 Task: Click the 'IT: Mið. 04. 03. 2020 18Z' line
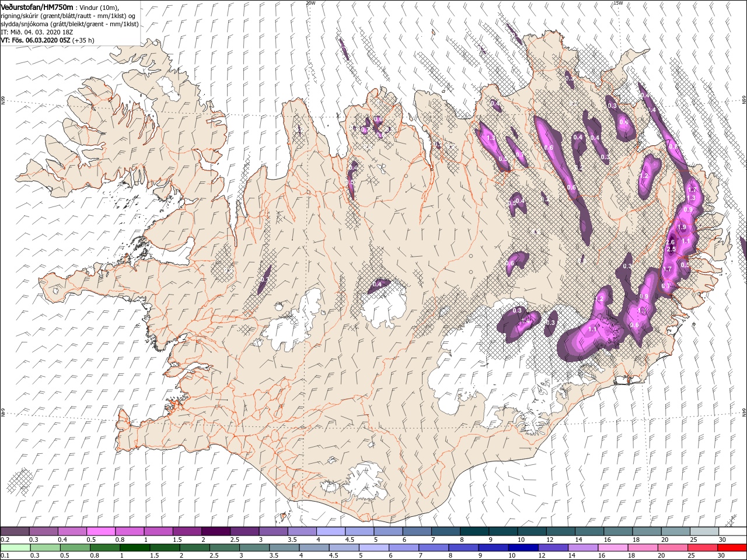[x=36, y=32]
